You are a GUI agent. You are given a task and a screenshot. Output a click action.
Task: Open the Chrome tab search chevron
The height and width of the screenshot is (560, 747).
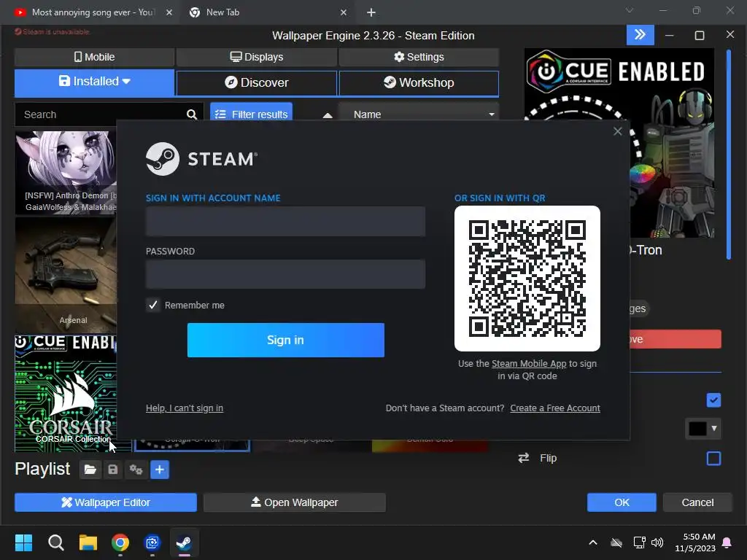tap(630, 10)
